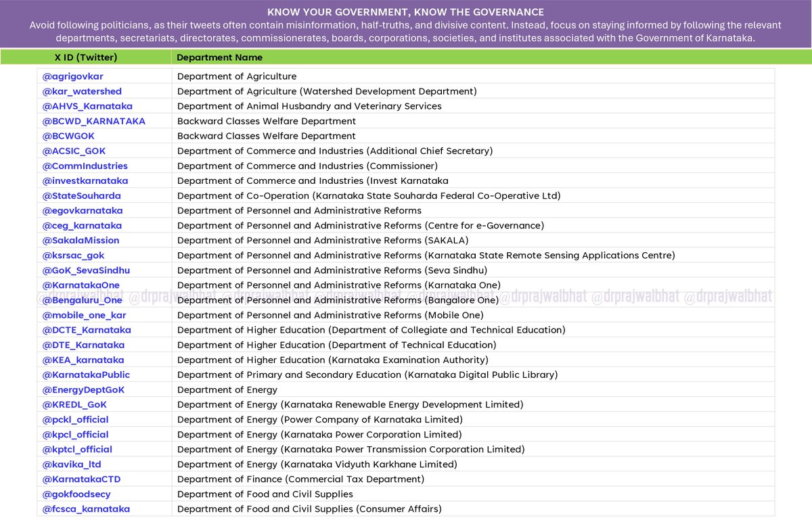Select the Remote Sensing Applications Centre cell

(473, 255)
